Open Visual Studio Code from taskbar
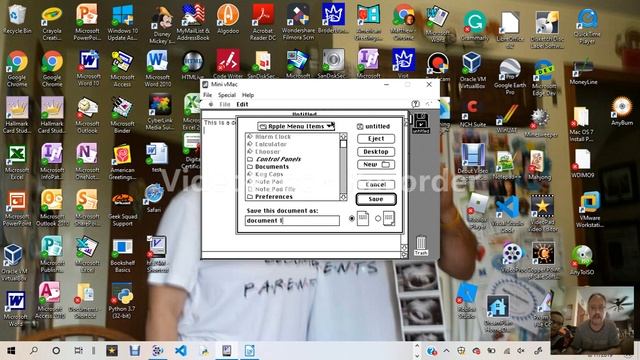Screen dimensions: 640x360 [181, 351]
